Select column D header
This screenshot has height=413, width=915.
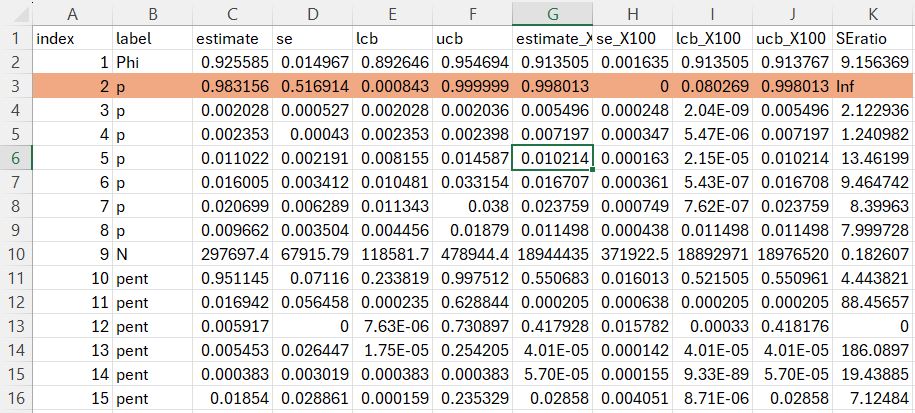pyautogui.click(x=313, y=13)
